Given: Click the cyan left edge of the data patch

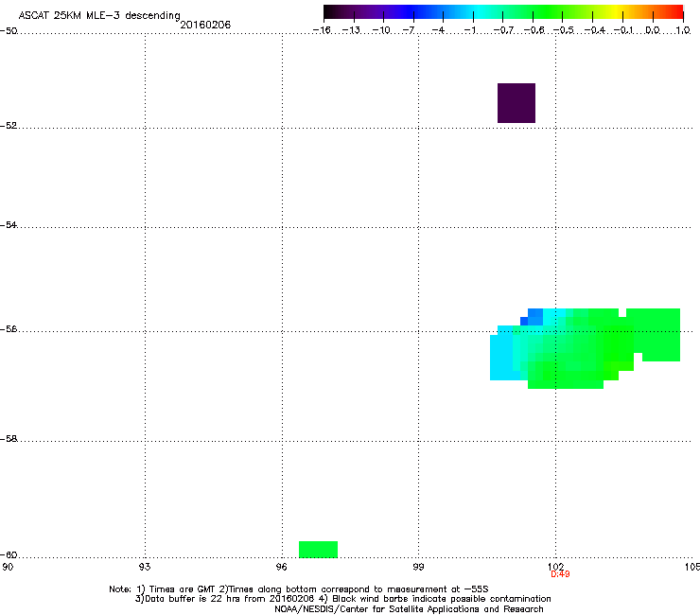Looking at the screenshot, I should 502,358.
